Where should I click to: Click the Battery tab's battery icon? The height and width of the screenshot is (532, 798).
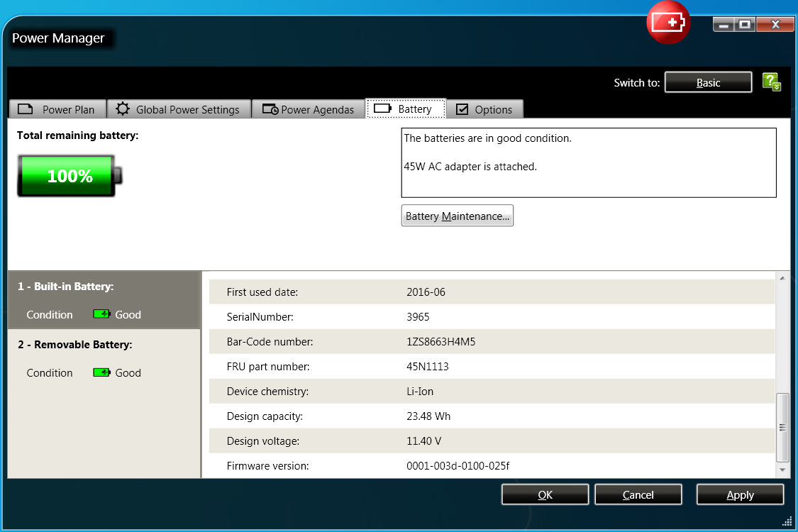[383, 109]
